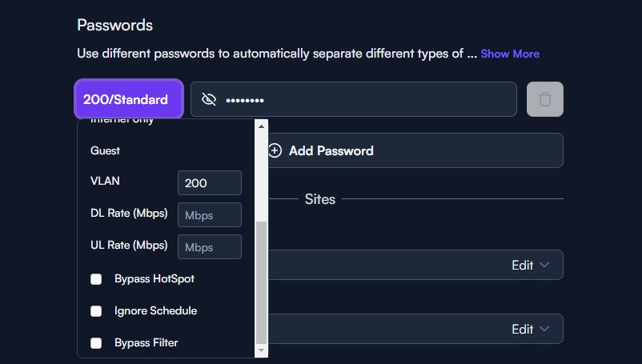Delete the password with the trash icon

[x=544, y=99]
